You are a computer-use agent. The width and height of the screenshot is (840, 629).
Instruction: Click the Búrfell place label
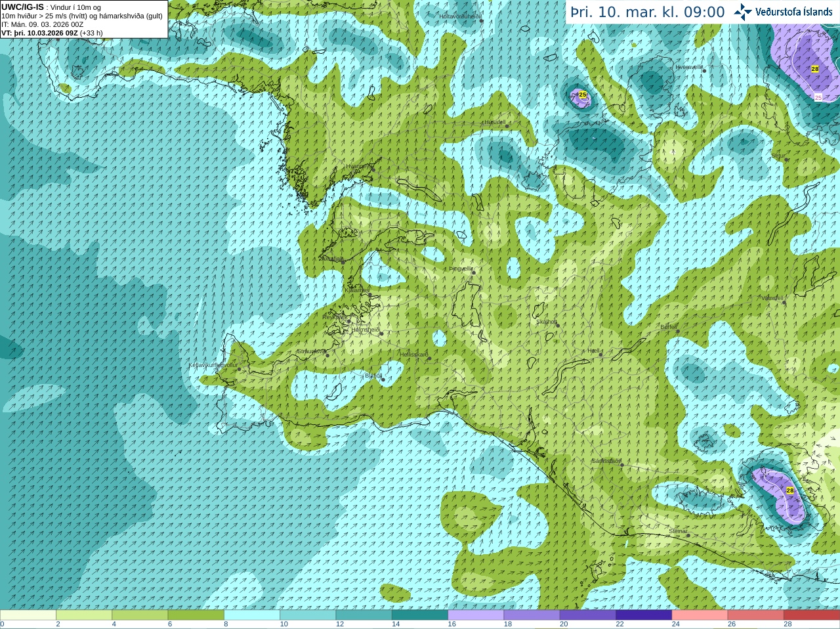pos(669,327)
